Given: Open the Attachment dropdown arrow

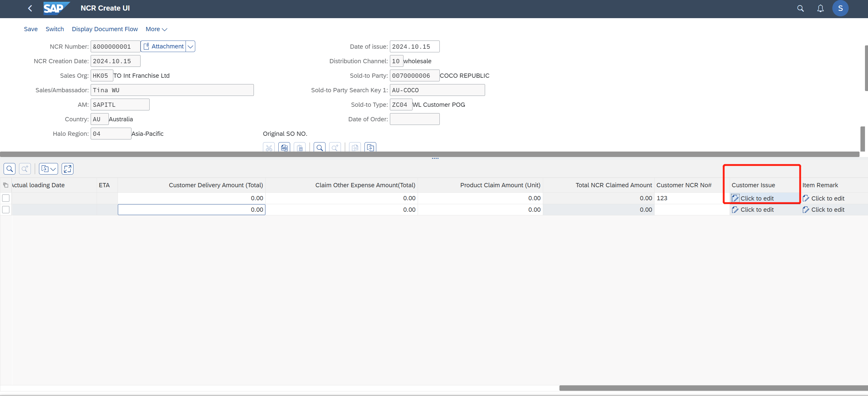Looking at the screenshot, I should [x=190, y=47].
